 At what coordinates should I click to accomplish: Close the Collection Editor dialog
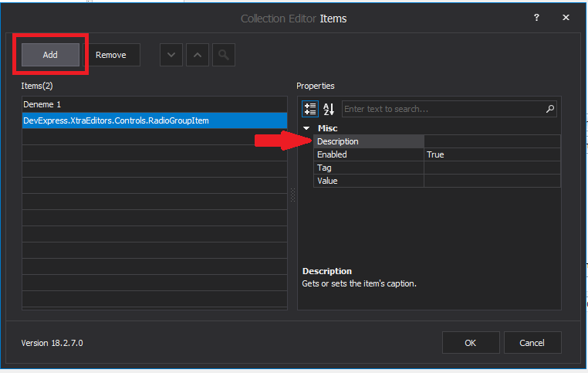[x=566, y=18]
